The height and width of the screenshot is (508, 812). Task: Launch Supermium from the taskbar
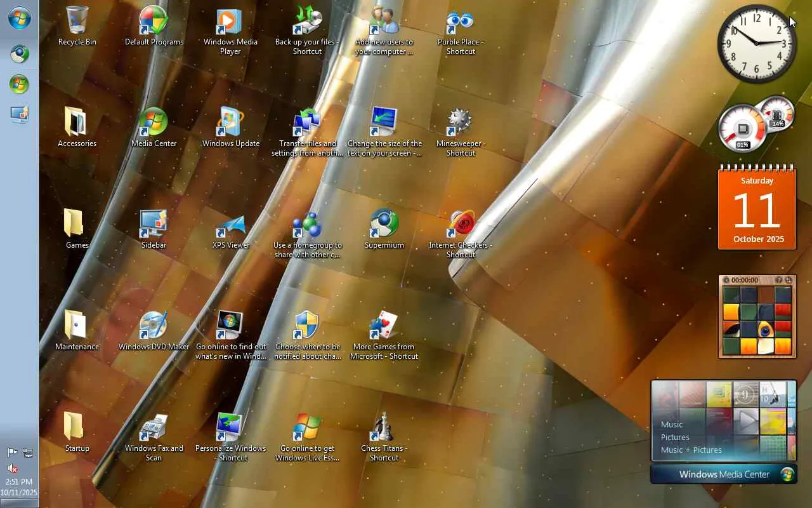pyautogui.click(x=19, y=54)
